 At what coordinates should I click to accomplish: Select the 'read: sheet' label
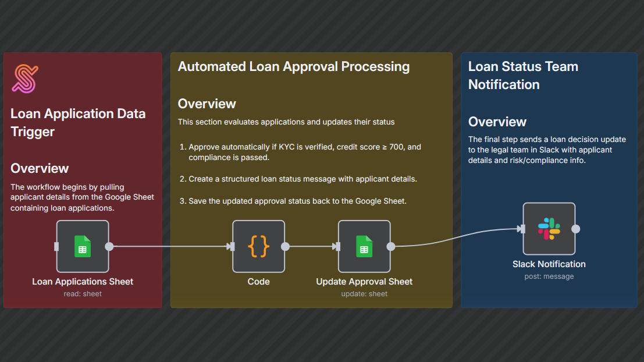click(82, 294)
